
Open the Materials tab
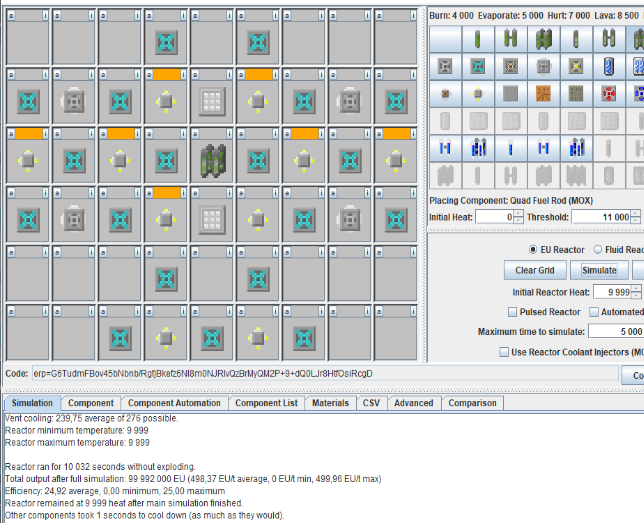(330, 403)
